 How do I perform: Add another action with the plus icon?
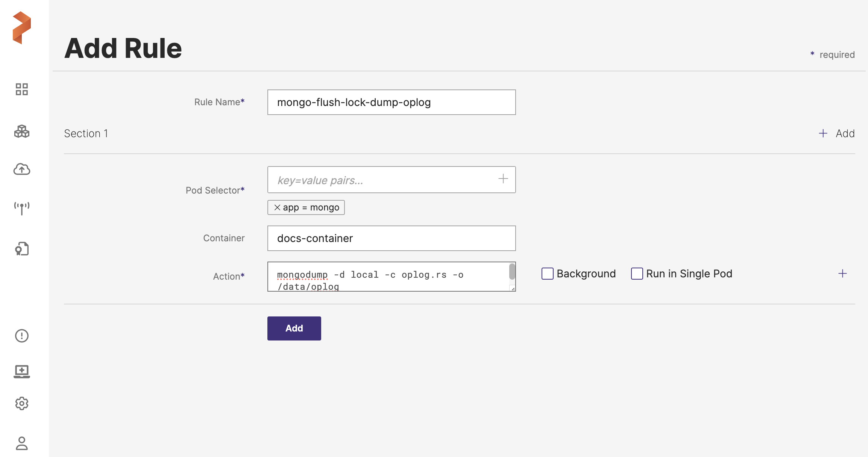(x=842, y=274)
